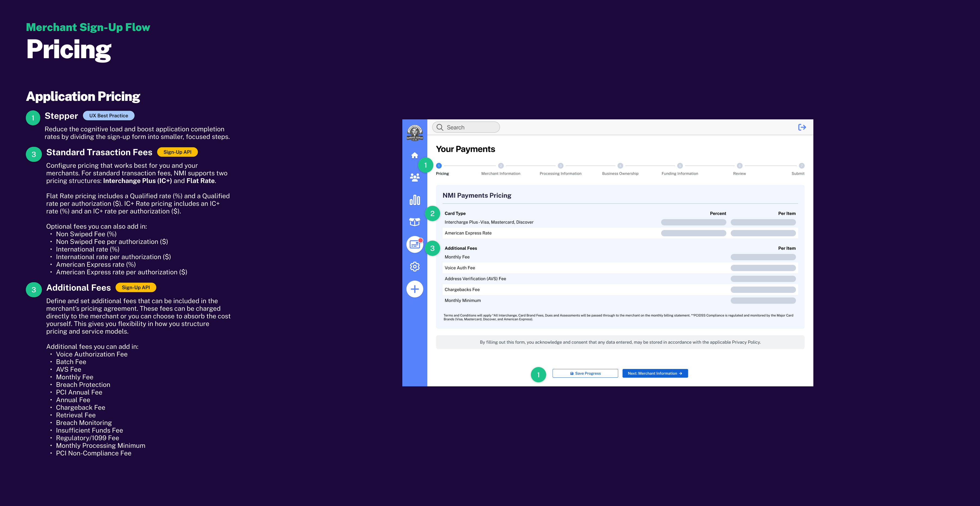Click American Express Rate Per Item field
Viewport: 980px width, 506px height.
click(763, 233)
